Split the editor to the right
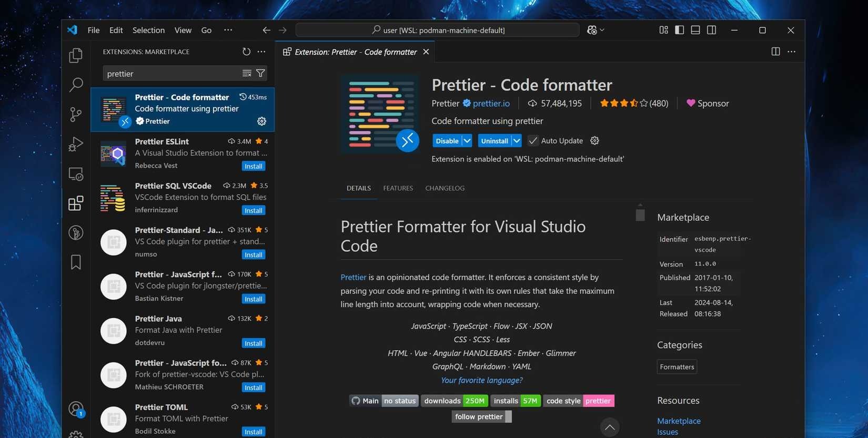Image resolution: width=868 pixels, height=438 pixels. pos(775,52)
